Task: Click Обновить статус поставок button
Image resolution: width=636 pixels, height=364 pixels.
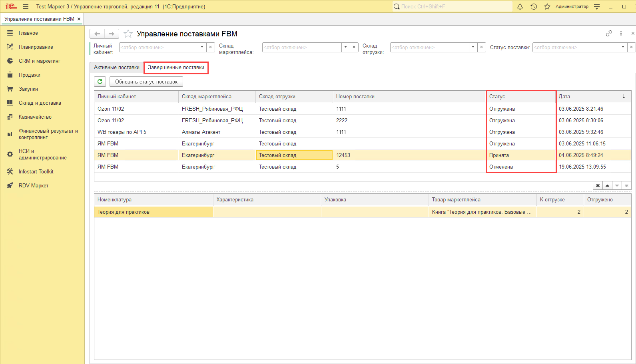Action: 146,82
